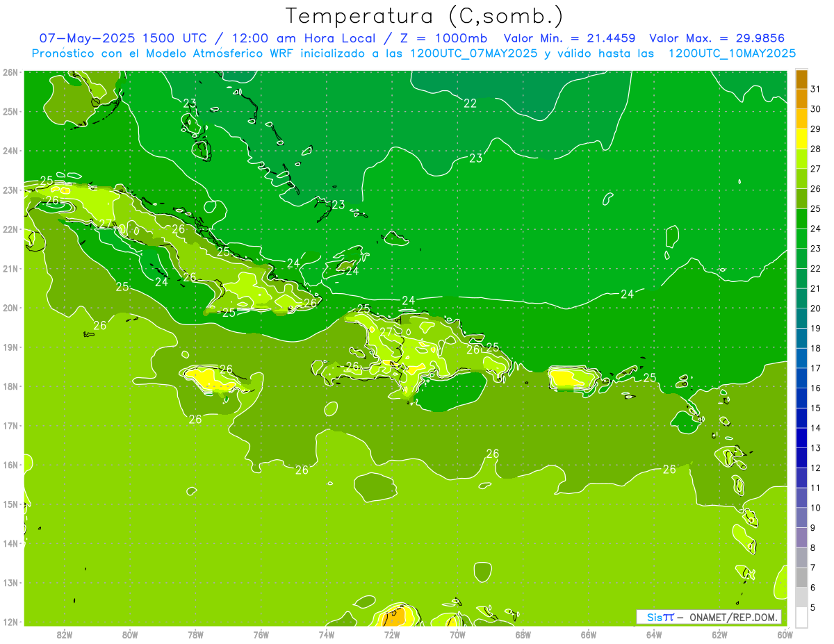Click the dark orange top legend swatch
Image resolution: width=834 pixels, height=644 pixels.
click(x=802, y=79)
